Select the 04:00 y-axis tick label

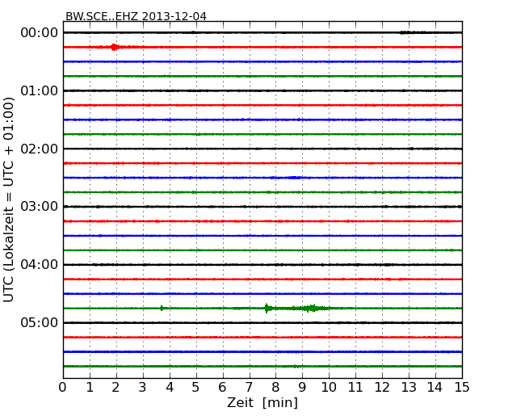(39, 265)
